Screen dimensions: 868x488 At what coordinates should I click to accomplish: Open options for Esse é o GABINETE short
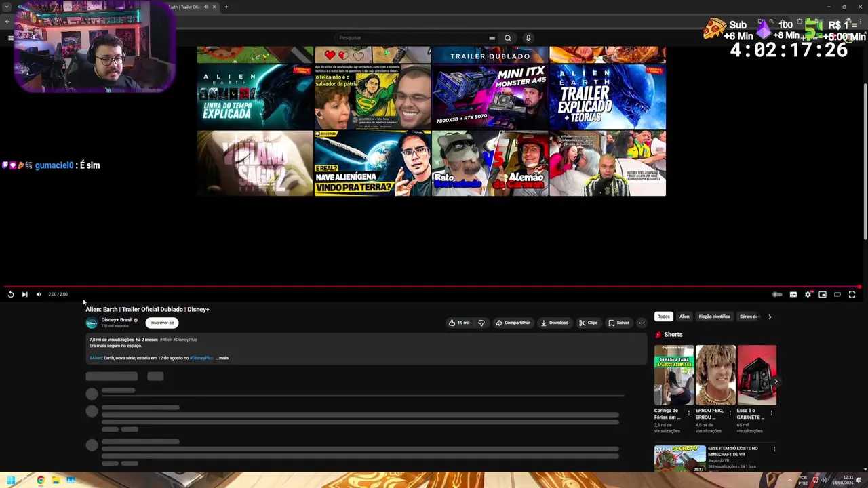point(771,413)
